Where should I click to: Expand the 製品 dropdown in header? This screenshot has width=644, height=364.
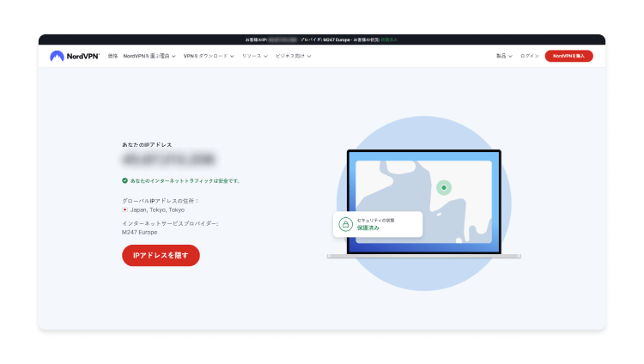coord(504,56)
